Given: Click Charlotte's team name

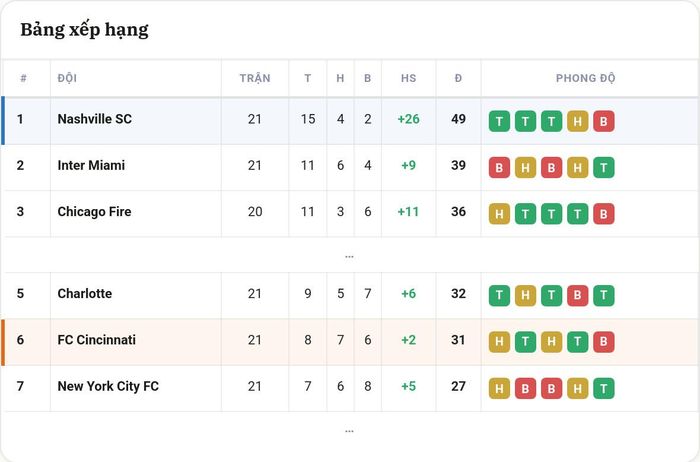Looking at the screenshot, I should click(85, 294).
